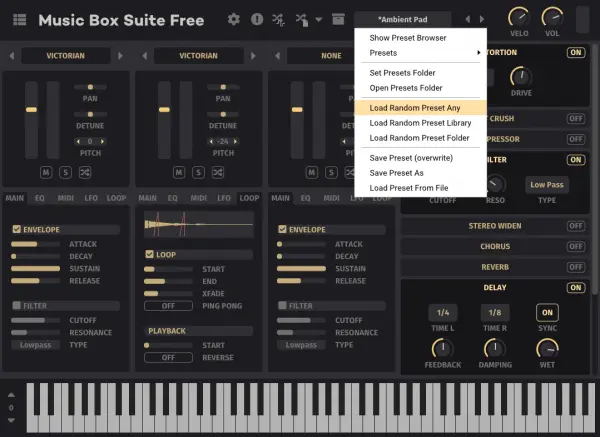Open delay TIME L 1/4 selector
This screenshot has width=600, height=437.
443,313
